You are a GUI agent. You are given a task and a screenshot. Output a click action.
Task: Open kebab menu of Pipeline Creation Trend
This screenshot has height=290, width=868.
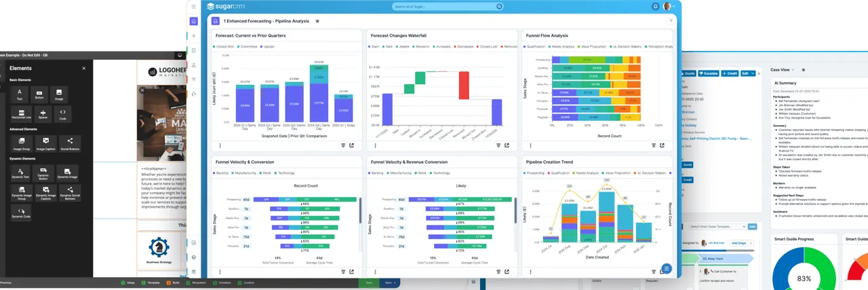pos(530,272)
